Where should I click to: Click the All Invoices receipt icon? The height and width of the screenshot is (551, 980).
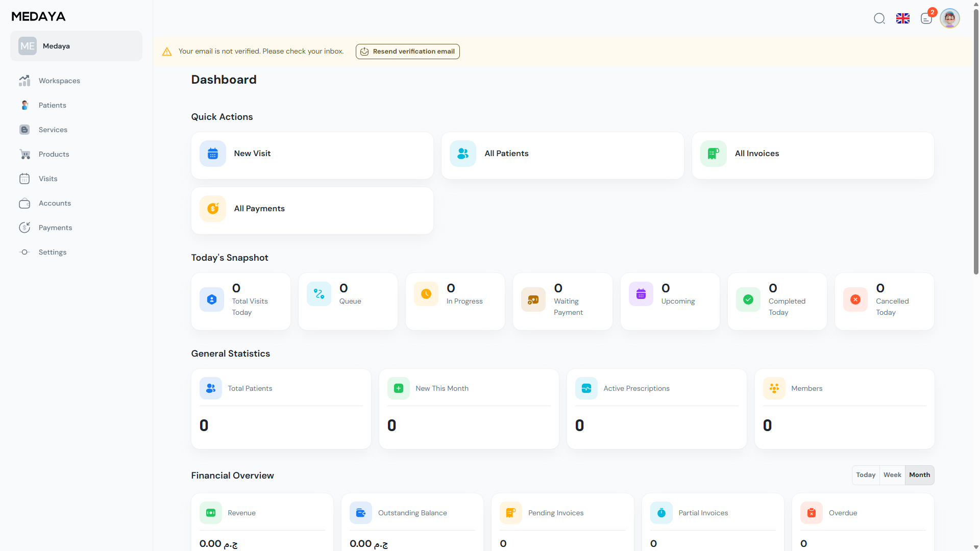tap(713, 154)
